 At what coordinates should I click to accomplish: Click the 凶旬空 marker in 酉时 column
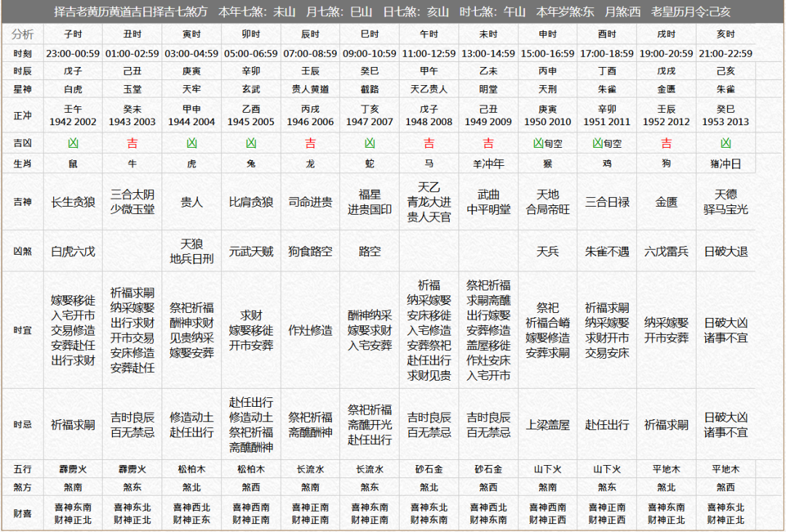coord(607,143)
